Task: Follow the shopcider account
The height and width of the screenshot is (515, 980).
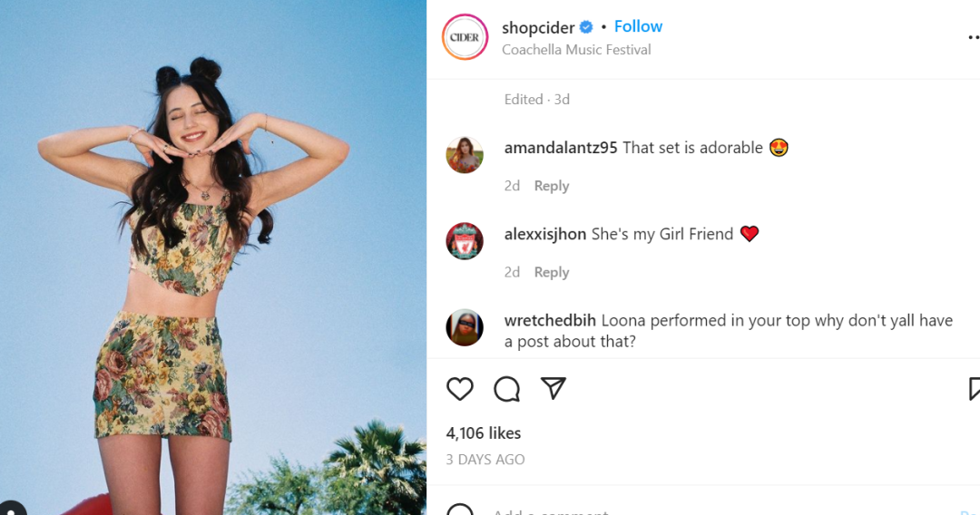Action: point(638,26)
